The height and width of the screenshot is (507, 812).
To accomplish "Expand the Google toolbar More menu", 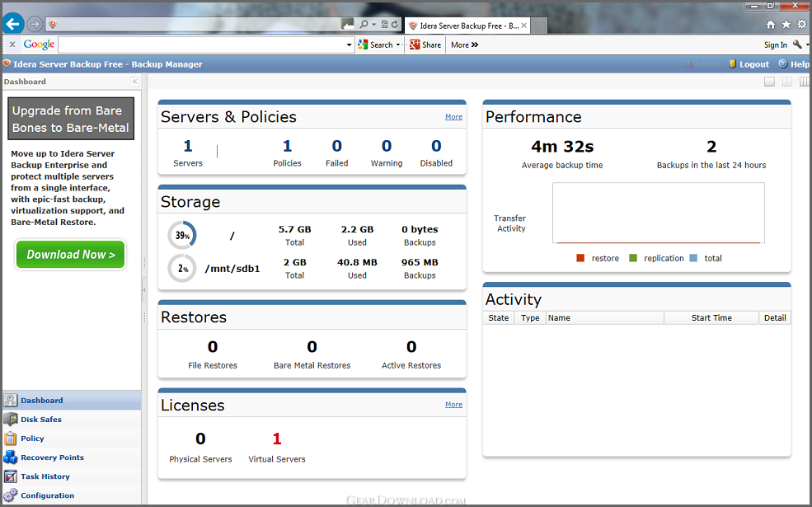I will pyautogui.click(x=464, y=45).
